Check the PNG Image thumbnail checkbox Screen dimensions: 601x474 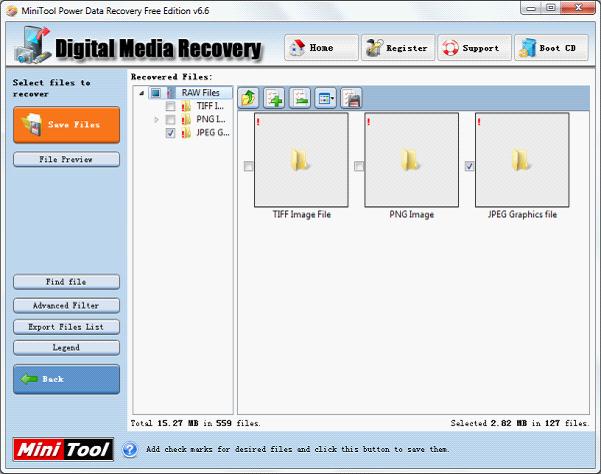point(359,166)
